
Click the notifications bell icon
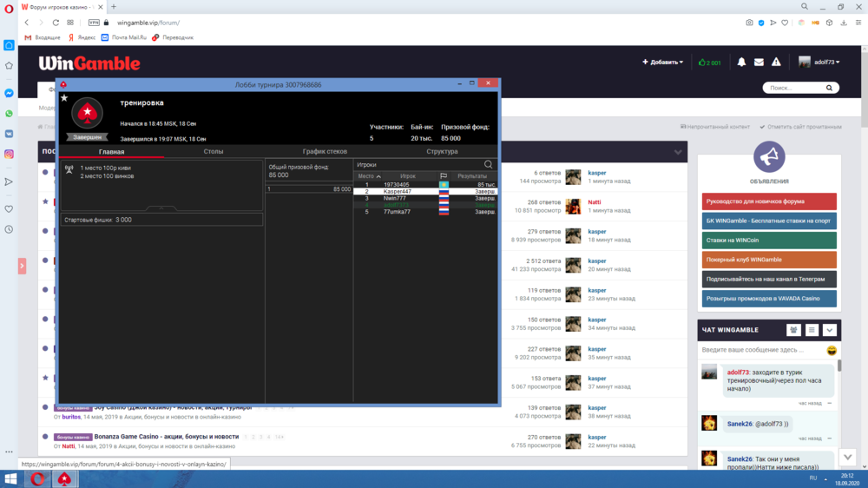741,63
